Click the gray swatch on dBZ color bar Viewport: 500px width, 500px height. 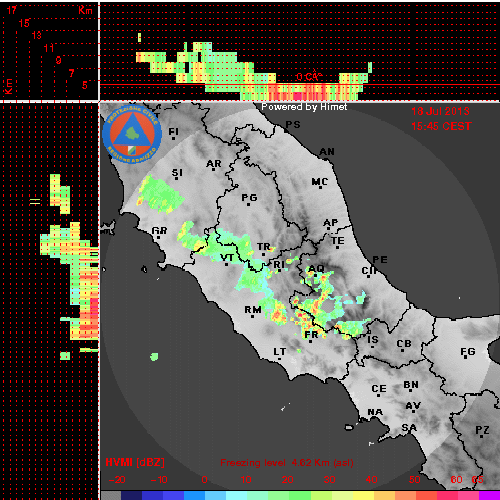pyautogui.click(x=111, y=495)
